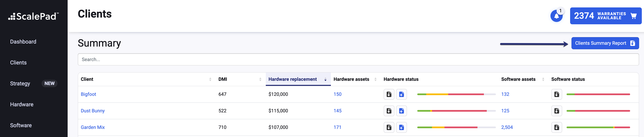Click the ScalePad logo
Image resolution: width=644 pixels, height=137 pixels.
click(x=33, y=16)
